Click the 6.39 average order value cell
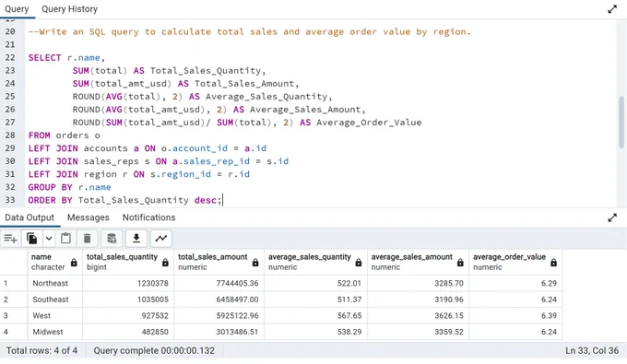 515,316
